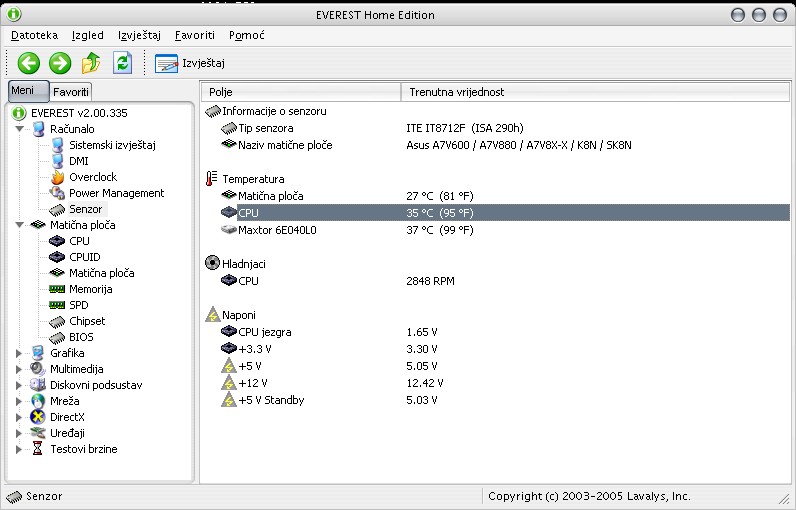Select the Maxtor 6E040L0 temperature row
Screen dimensions: 796x510
click(277, 229)
